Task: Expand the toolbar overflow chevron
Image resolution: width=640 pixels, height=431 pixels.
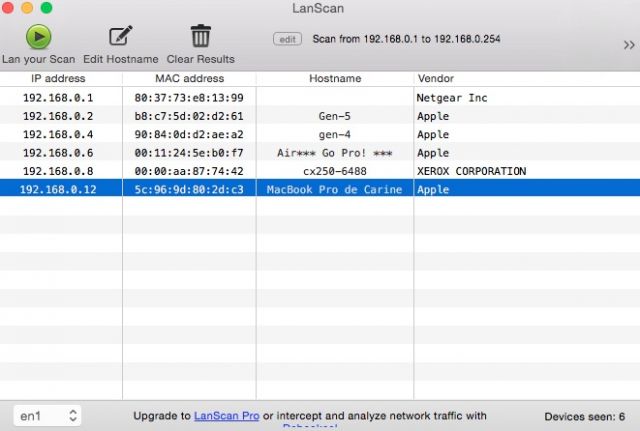Action: click(x=628, y=45)
